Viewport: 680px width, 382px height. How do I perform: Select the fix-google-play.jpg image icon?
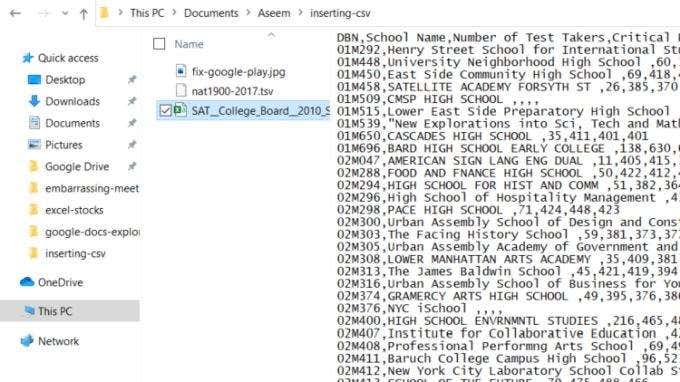pos(181,71)
